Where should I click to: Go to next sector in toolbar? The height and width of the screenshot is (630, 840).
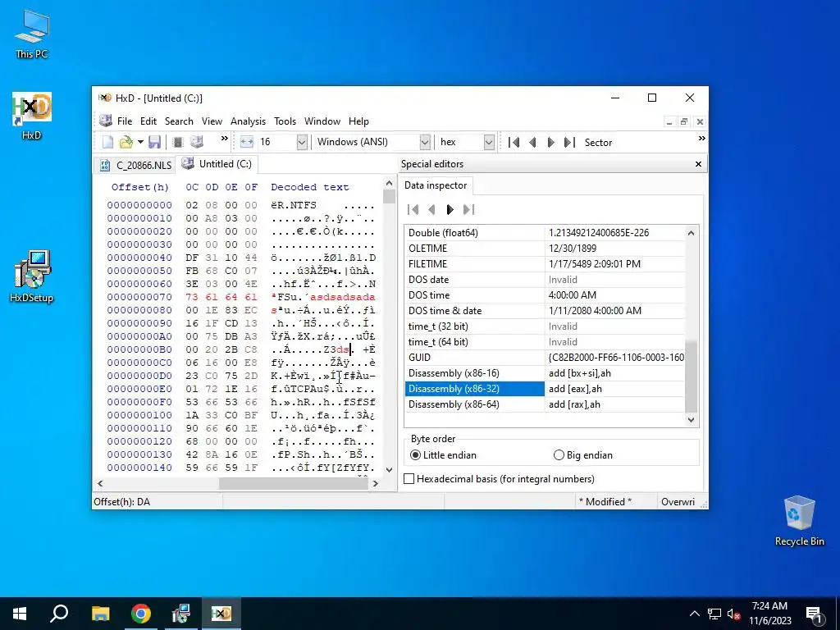(550, 143)
